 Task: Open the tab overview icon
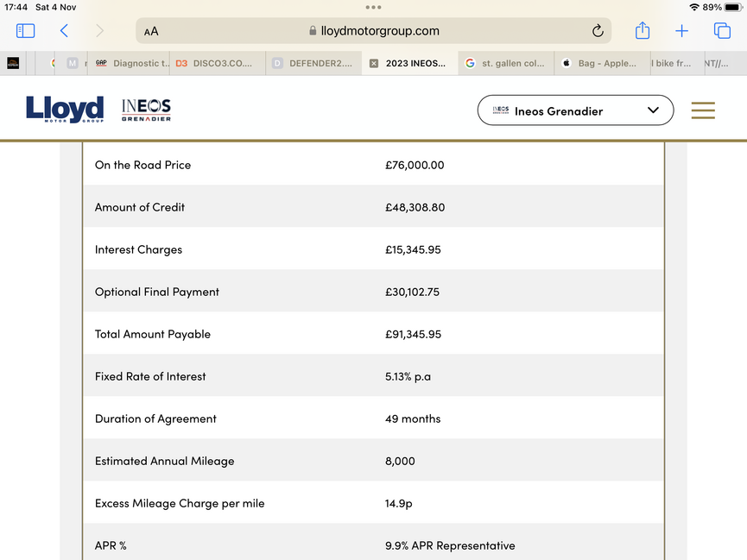point(722,31)
